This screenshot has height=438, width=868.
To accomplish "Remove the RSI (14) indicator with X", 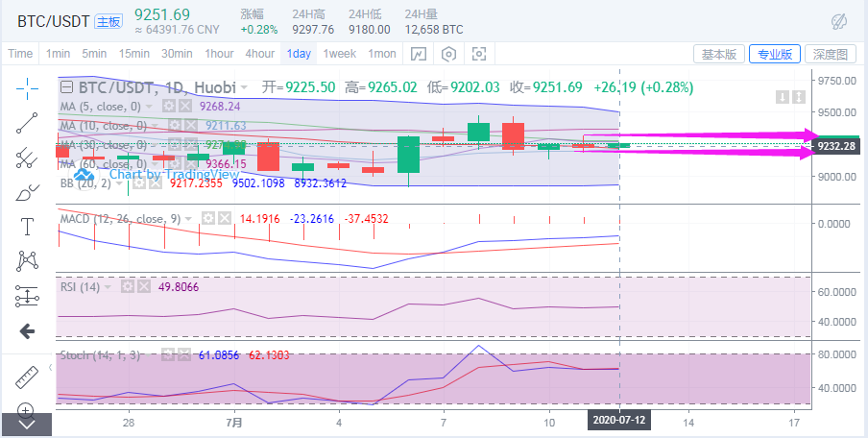I will coord(144,286).
